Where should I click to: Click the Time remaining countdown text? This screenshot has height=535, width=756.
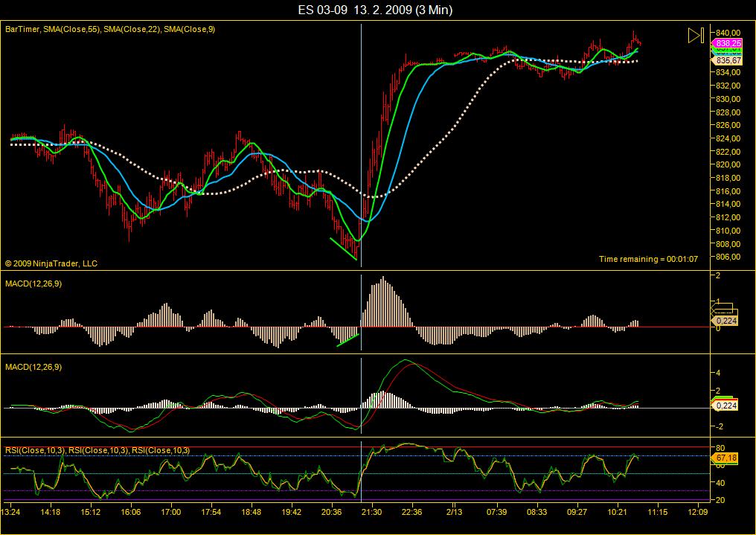click(647, 259)
